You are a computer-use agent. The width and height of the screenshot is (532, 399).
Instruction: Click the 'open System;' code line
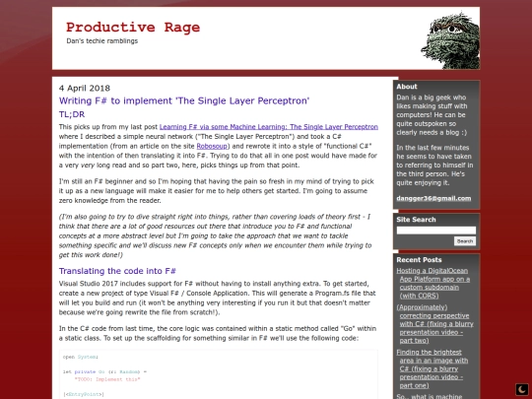81,357
